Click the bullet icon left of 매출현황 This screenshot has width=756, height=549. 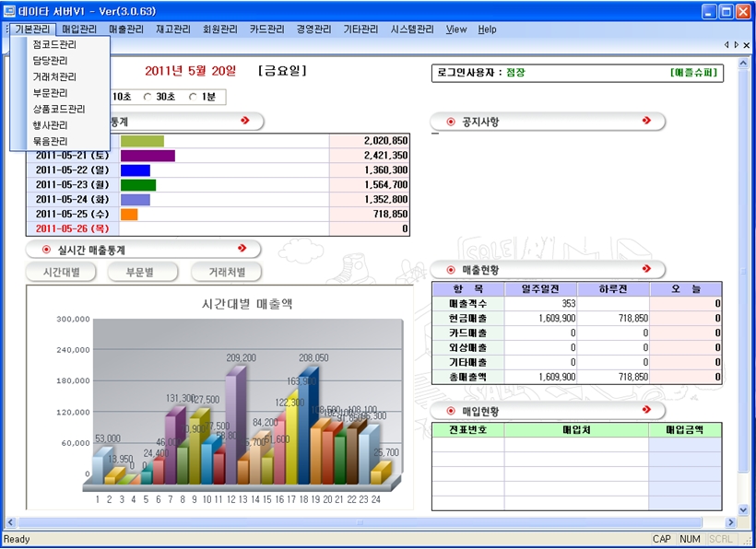[x=450, y=270]
